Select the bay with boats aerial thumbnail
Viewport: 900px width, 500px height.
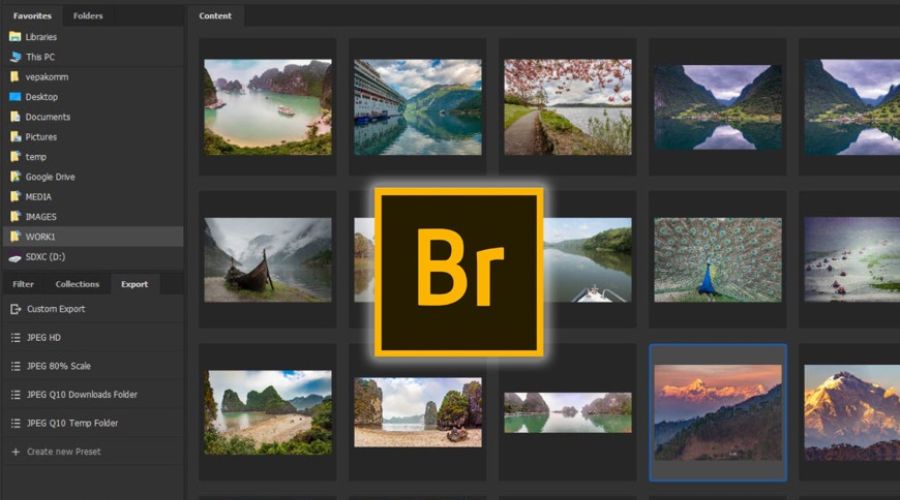[267, 107]
